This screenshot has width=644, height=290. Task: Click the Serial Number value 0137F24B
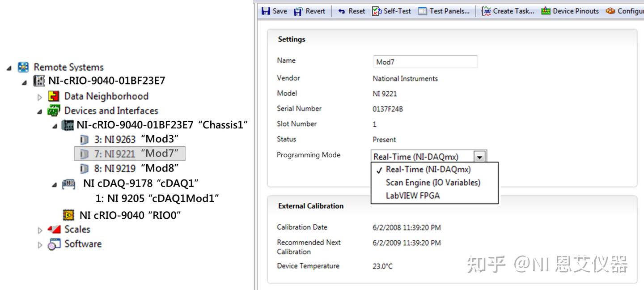coord(388,109)
